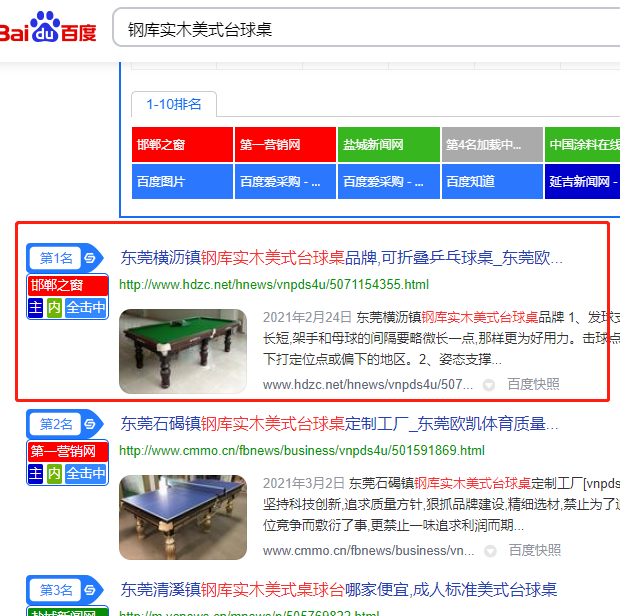Click the first 百度爱采购 tile
Viewport: 620px width, 616px height.
click(x=285, y=181)
